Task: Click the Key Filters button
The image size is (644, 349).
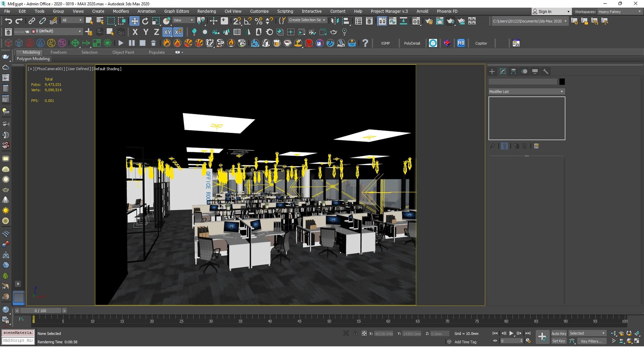Action: (x=592, y=341)
